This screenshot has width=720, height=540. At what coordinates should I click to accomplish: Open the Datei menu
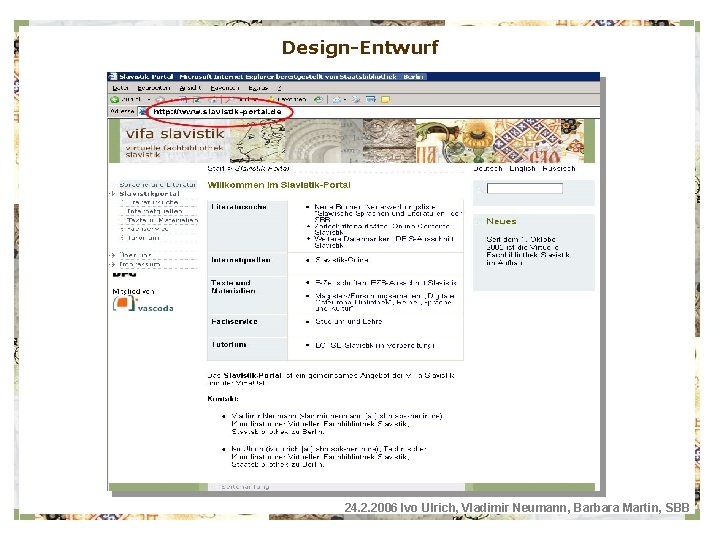(x=120, y=88)
